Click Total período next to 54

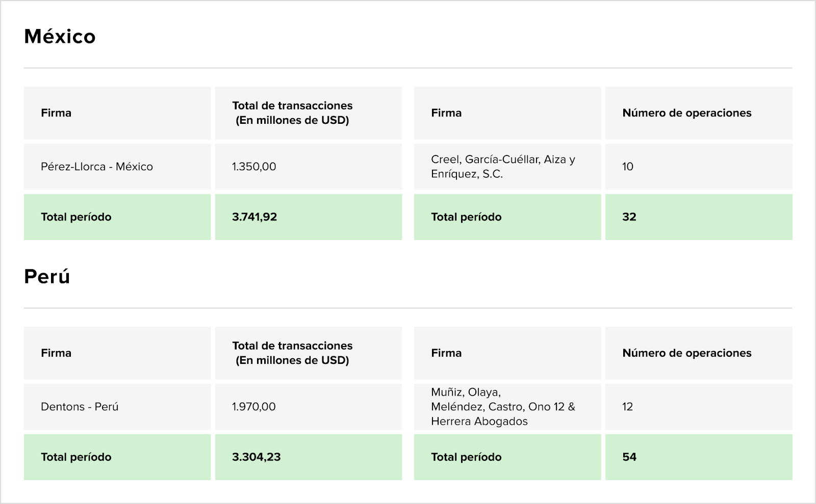point(507,457)
